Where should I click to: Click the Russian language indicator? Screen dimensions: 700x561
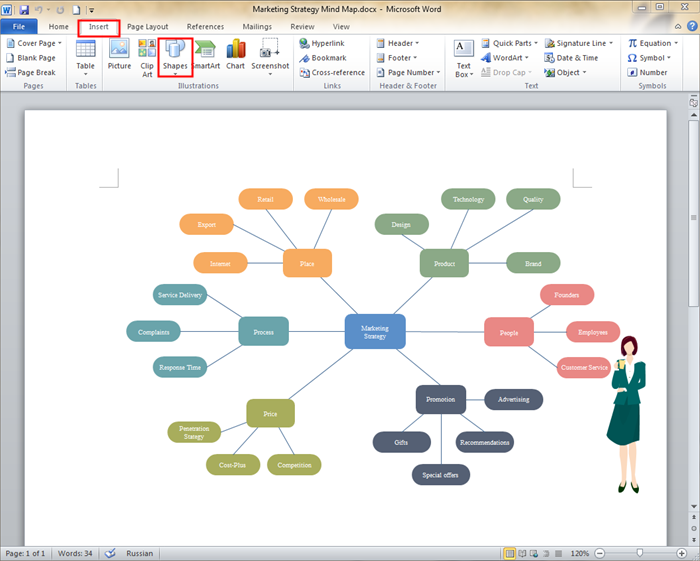[x=139, y=553]
